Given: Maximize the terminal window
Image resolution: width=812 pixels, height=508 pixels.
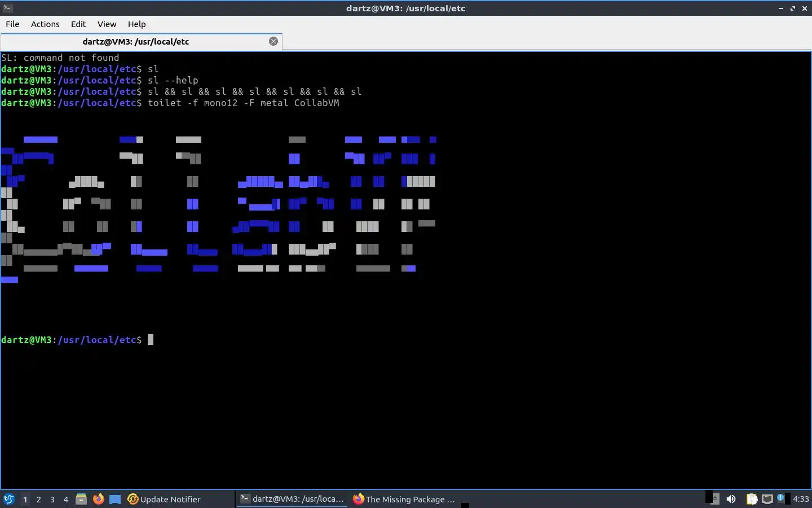Looking at the screenshot, I should (793, 8).
